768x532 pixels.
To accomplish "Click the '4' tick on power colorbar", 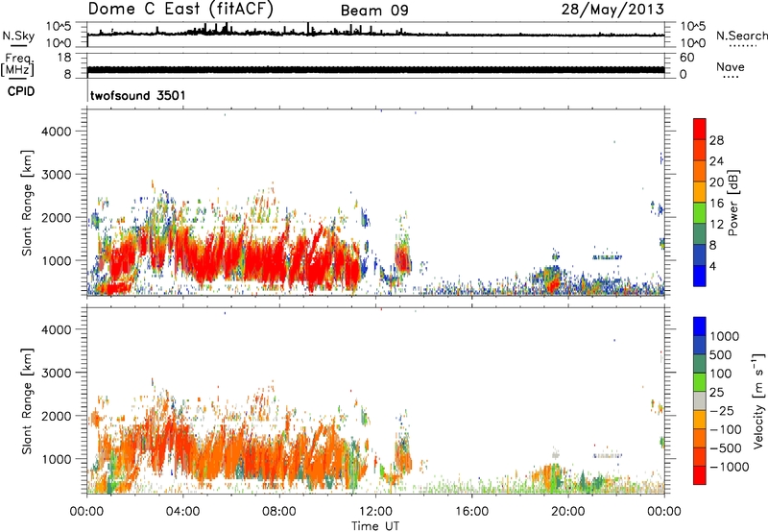I will [x=713, y=266].
